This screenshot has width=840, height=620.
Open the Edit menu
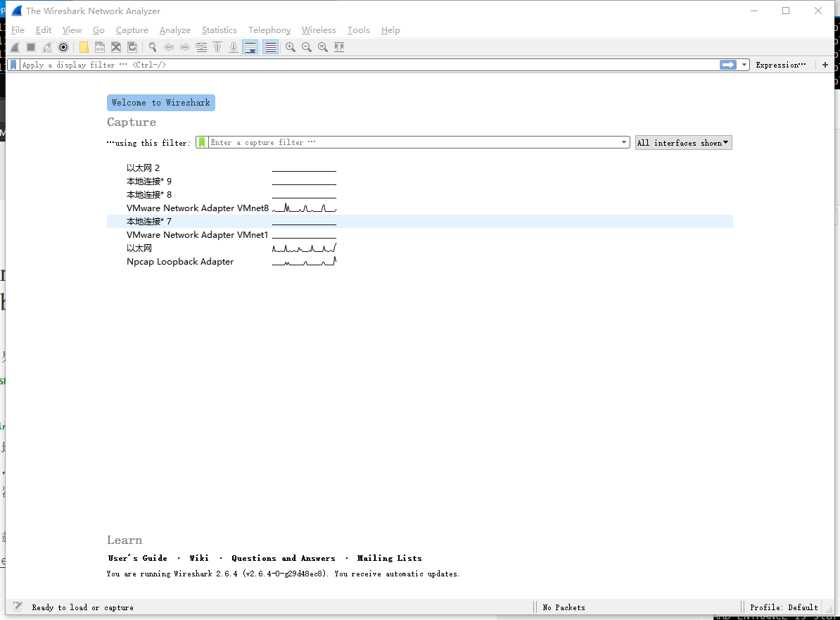[44, 30]
